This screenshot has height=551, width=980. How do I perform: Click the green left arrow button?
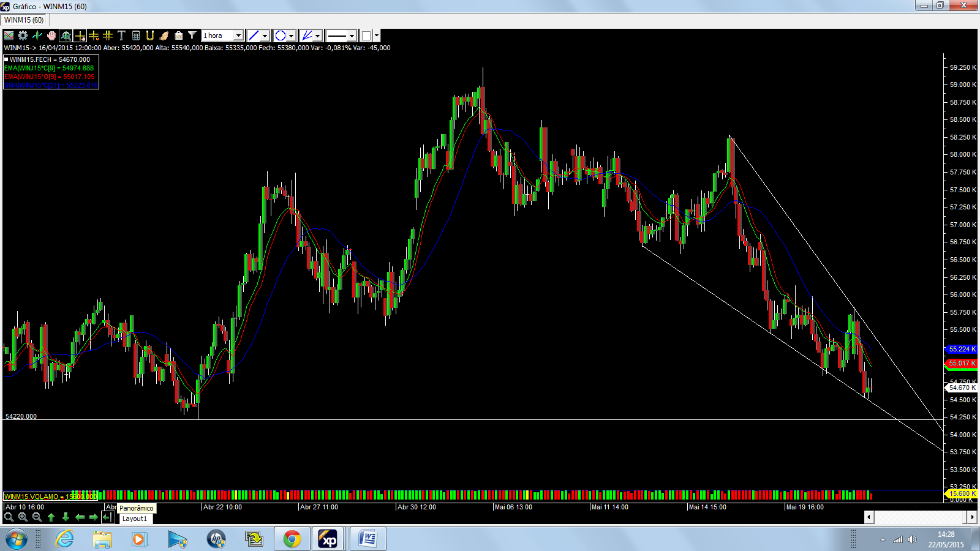tap(80, 517)
